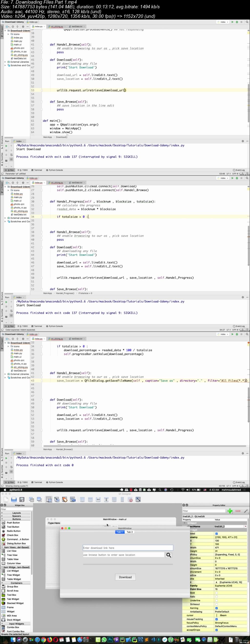The height and width of the screenshot is (644, 250).
Task: Click the Handel_Browse() breadcrumb in PyCharm
Action: pos(64,449)
